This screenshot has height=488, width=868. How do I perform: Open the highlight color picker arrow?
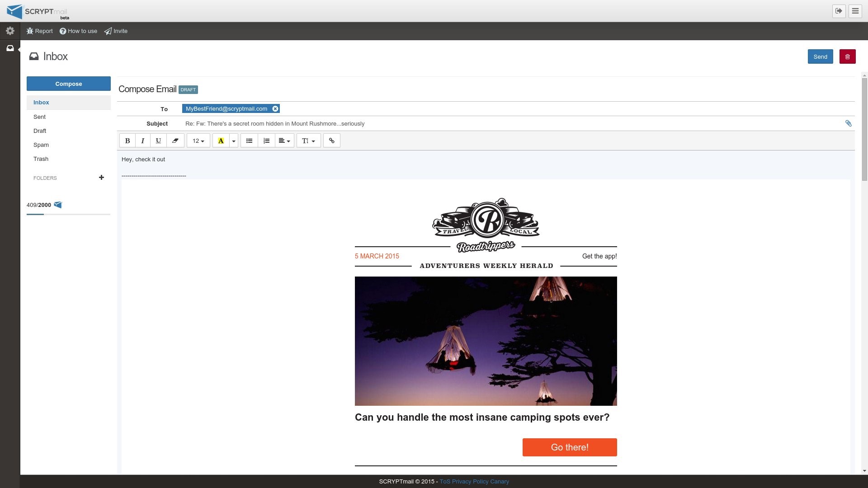coord(234,141)
